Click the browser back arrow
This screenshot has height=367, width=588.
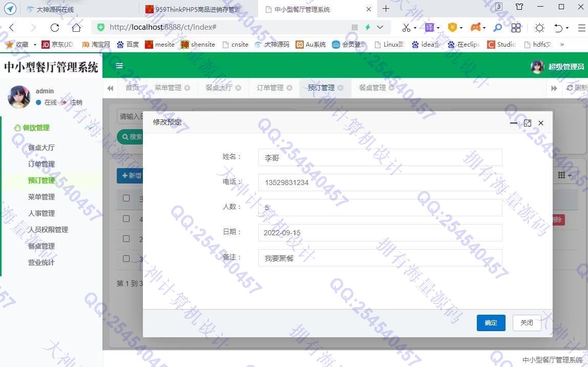(12, 27)
